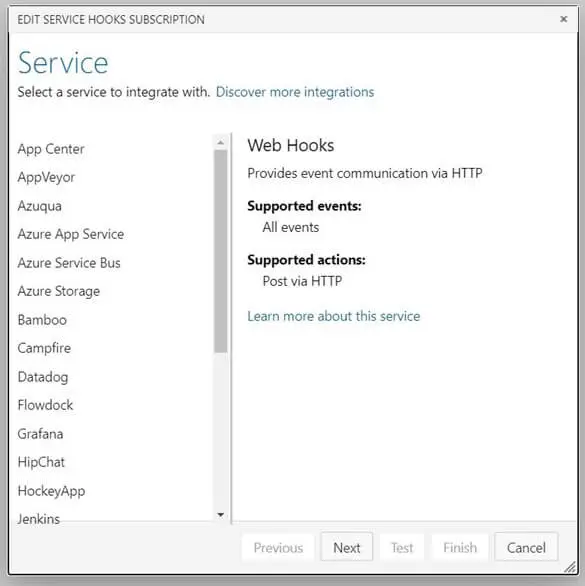Click the resize grip at dialog corner

point(570,567)
